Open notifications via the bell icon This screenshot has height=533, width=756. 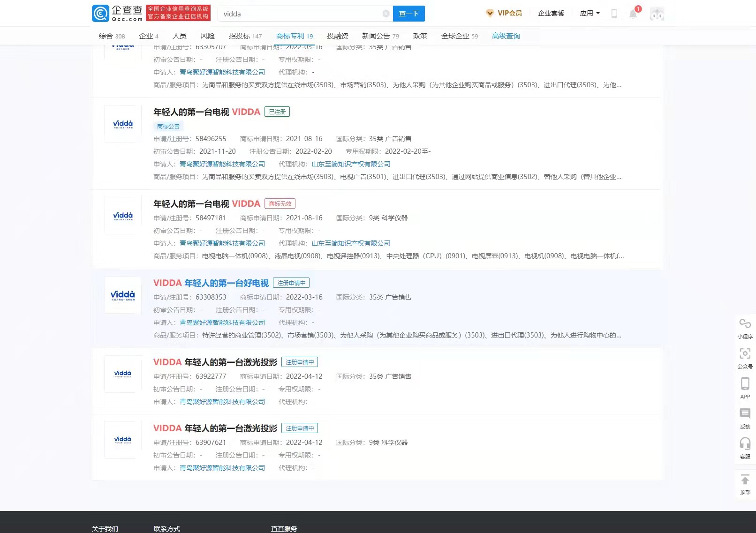(633, 14)
